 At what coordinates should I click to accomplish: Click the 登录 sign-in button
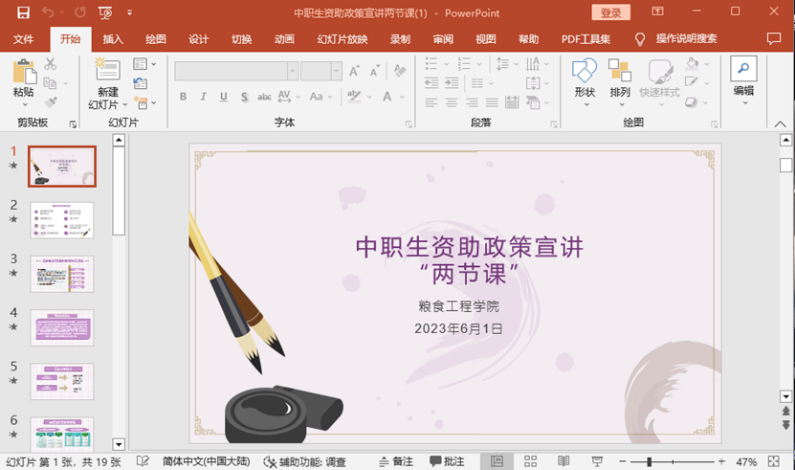point(610,13)
